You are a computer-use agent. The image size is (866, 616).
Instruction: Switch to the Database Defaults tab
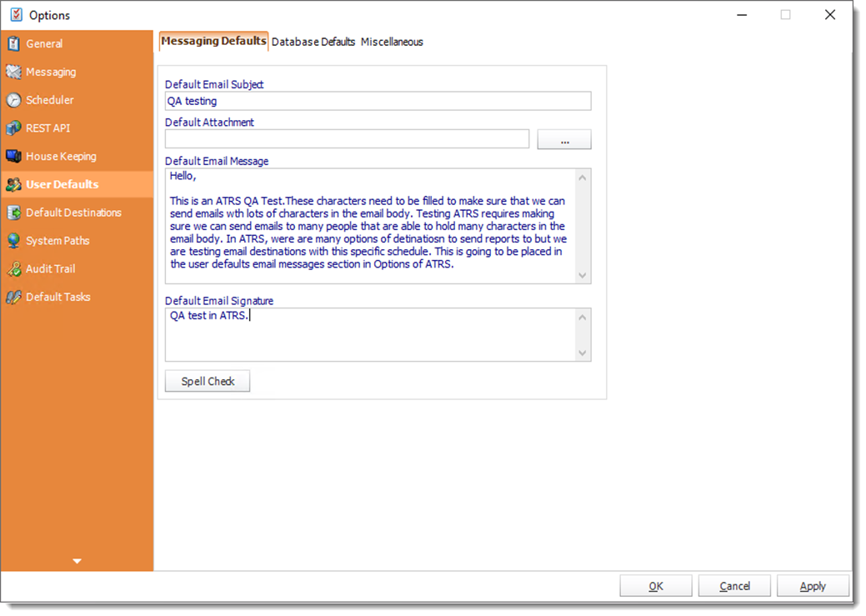(x=313, y=42)
